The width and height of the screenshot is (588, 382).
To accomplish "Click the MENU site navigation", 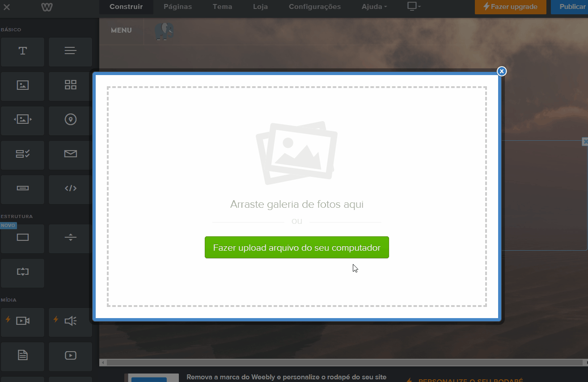I will pos(121,30).
